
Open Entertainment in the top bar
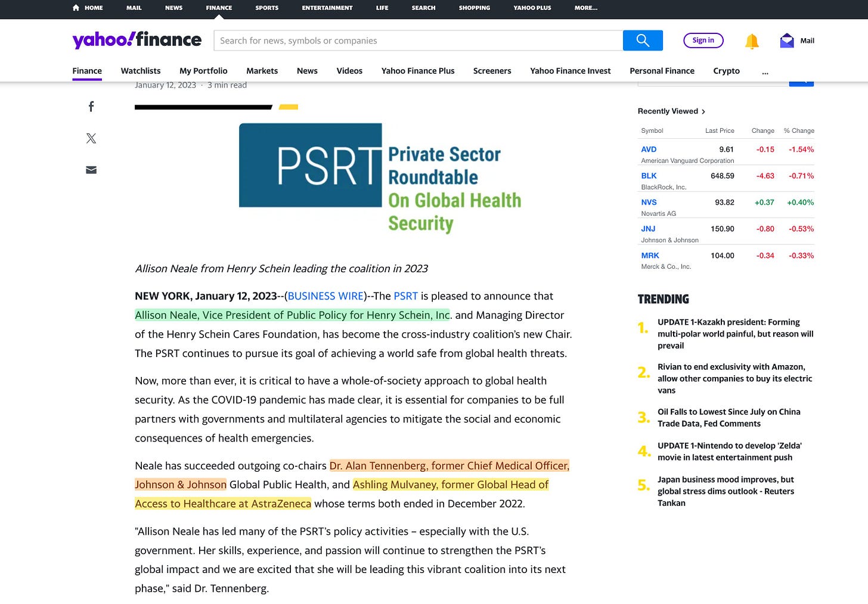[327, 8]
